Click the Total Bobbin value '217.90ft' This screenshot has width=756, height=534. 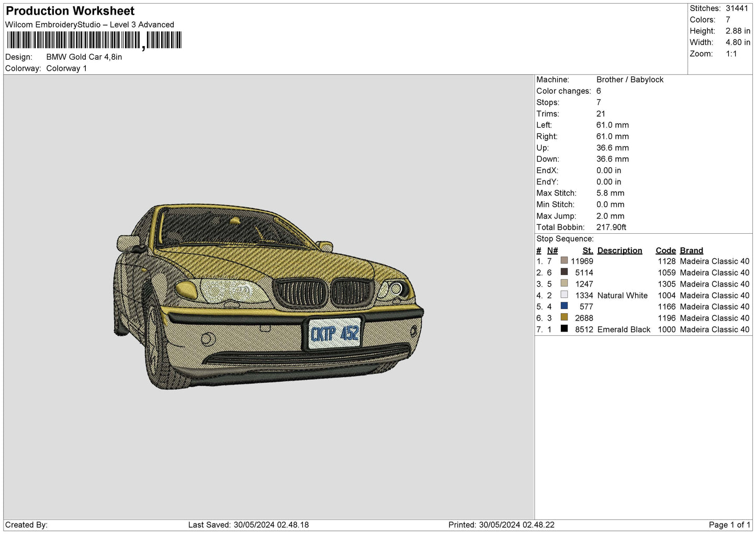(x=611, y=228)
